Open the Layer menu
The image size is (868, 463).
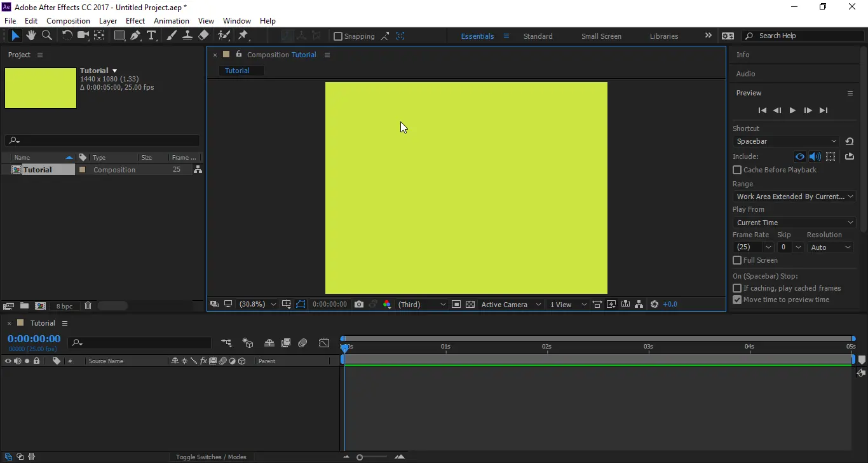click(108, 21)
